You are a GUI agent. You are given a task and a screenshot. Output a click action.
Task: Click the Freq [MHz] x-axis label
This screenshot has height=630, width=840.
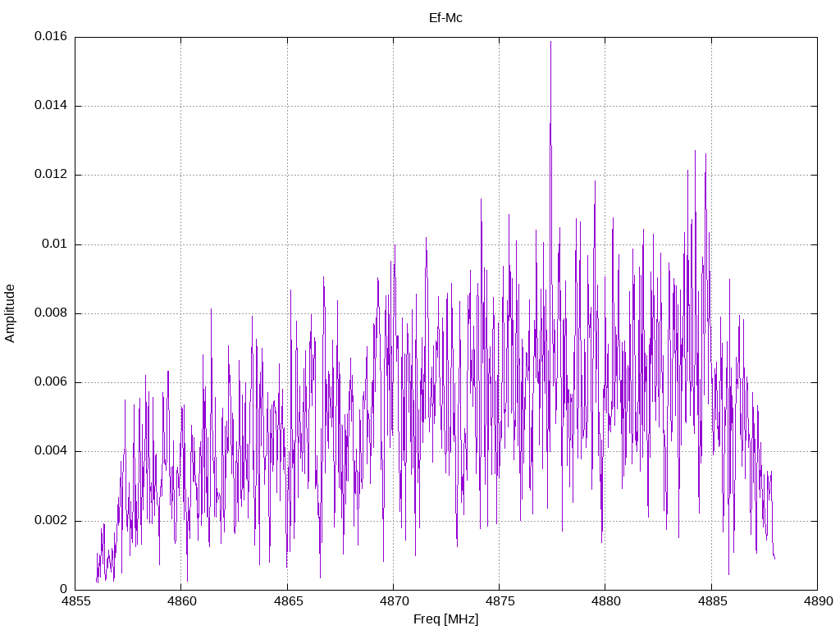click(x=445, y=619)
